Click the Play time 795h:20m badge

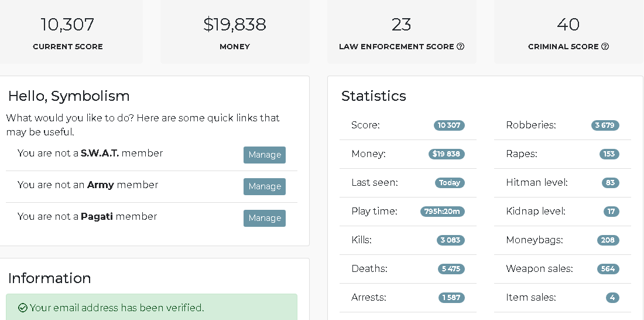click(x=442, y=212)
